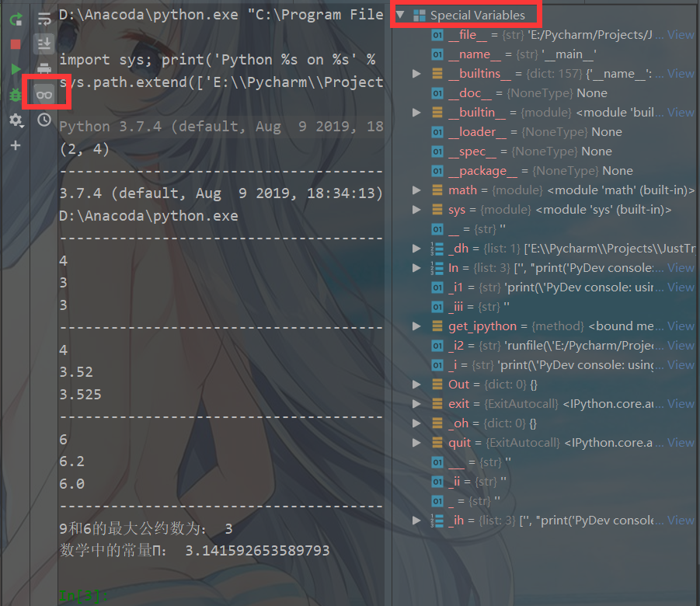Create a new console with the plus icon

click(16, 145)
